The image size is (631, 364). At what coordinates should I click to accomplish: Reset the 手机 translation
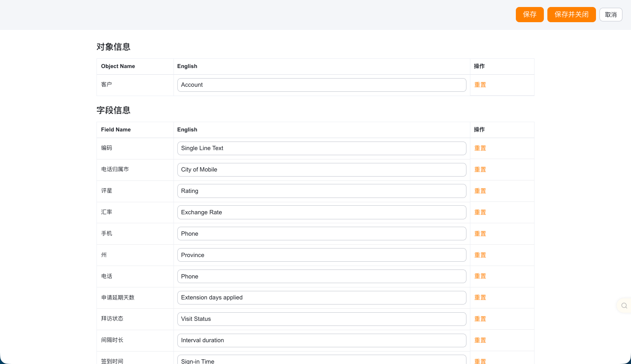480,234
